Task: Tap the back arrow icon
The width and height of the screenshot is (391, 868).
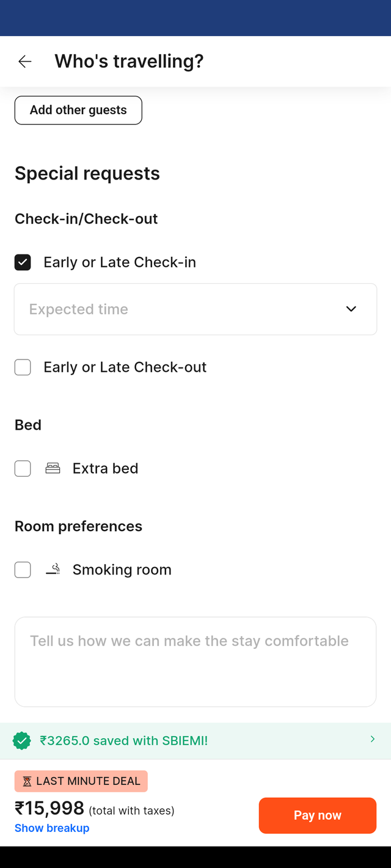Action: (x=24, y=61)
